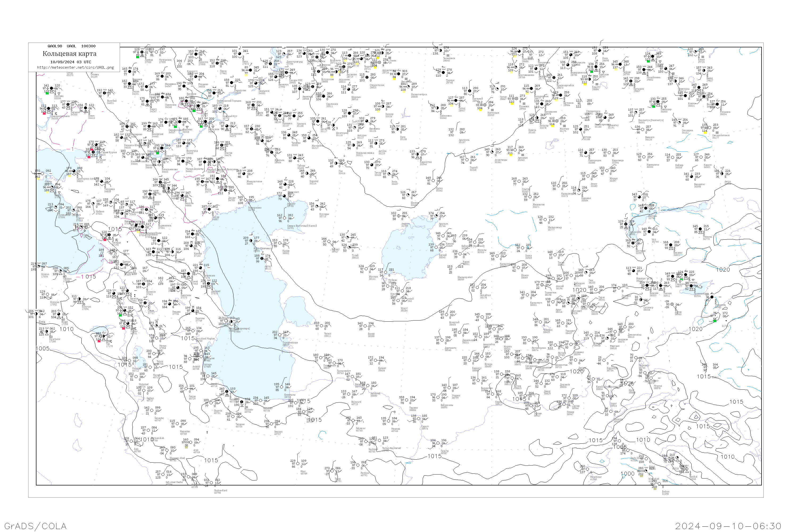Click the filled station circle at Изюм

click(x=85, y=108)
